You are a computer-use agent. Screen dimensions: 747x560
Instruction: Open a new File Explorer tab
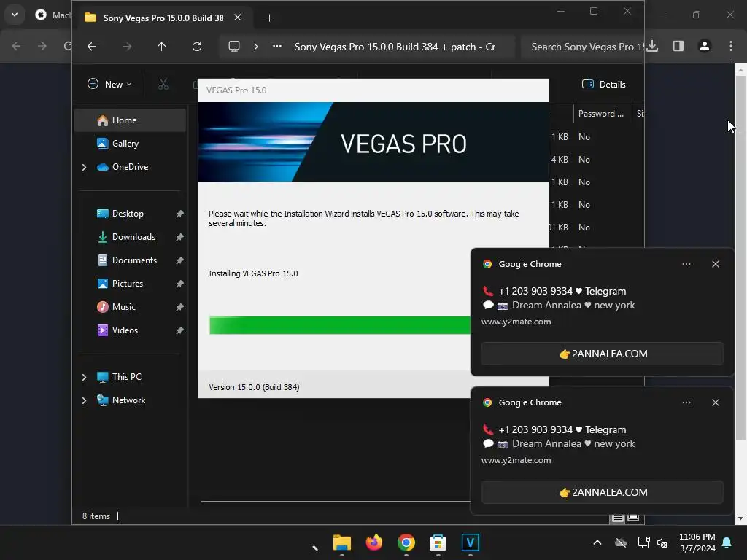(270, 18)
